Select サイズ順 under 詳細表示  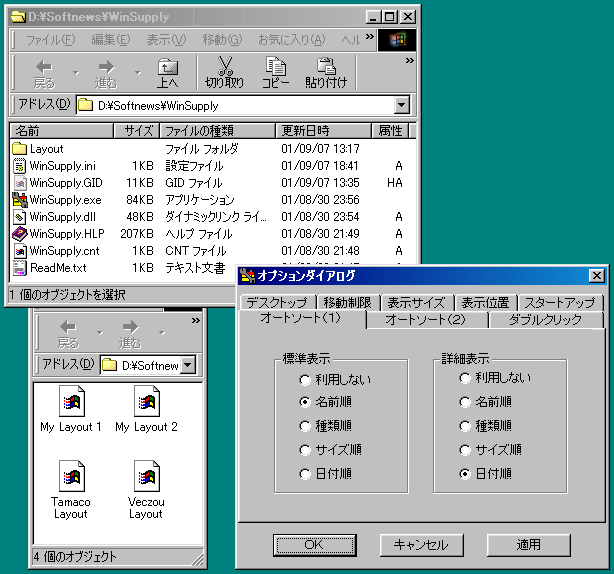tap(490, 450)
